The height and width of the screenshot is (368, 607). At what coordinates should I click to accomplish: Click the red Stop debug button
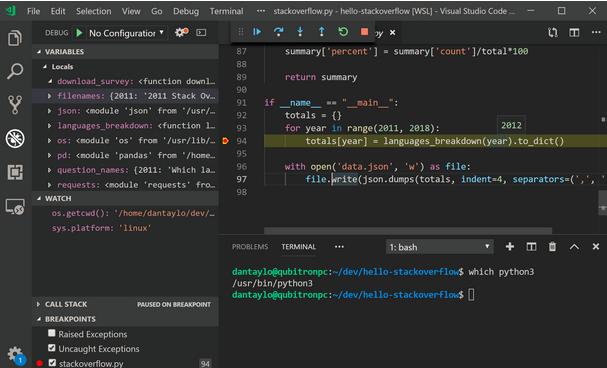(364, 32)
